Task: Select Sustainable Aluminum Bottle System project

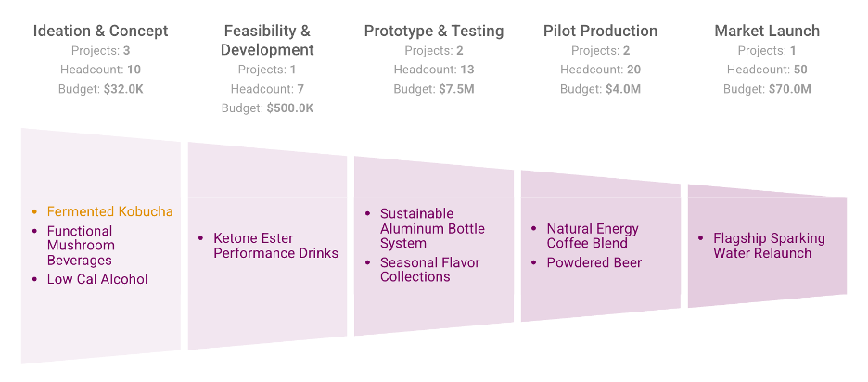Action: [x=432, y=228]
